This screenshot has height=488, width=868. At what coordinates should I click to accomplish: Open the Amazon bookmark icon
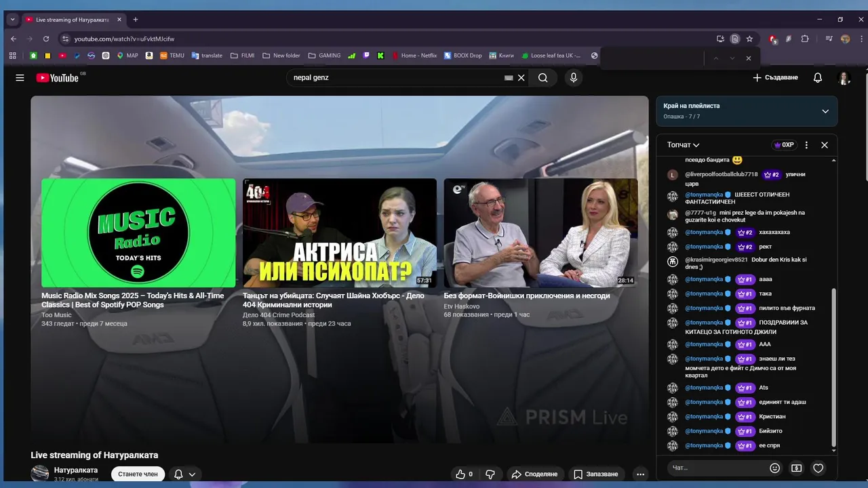coord(149,56)
